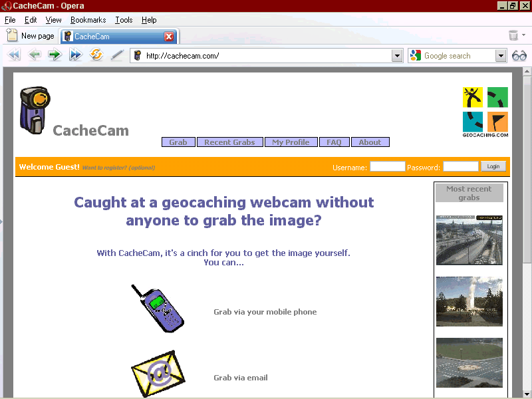Screen dimensions: 532x399
Task: Click the wand pencil icon in toolbar
Action: pyautogui.click(x=117, y=55)
